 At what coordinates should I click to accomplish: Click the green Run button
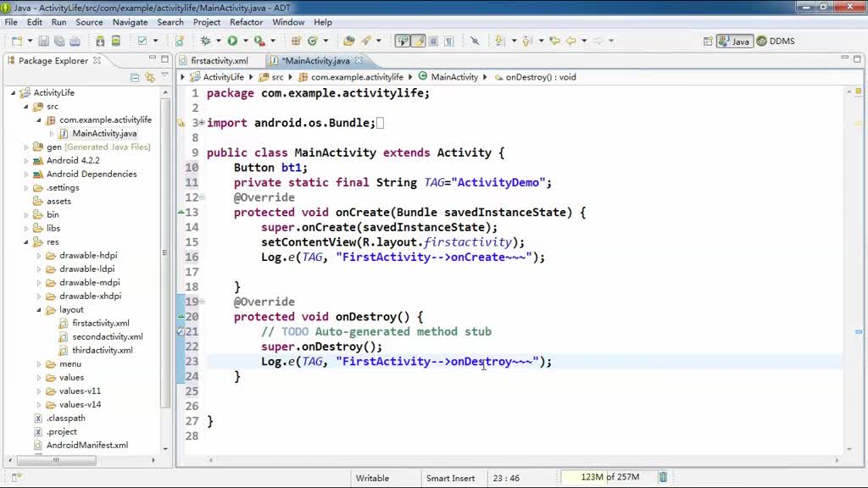coord(232,41)
